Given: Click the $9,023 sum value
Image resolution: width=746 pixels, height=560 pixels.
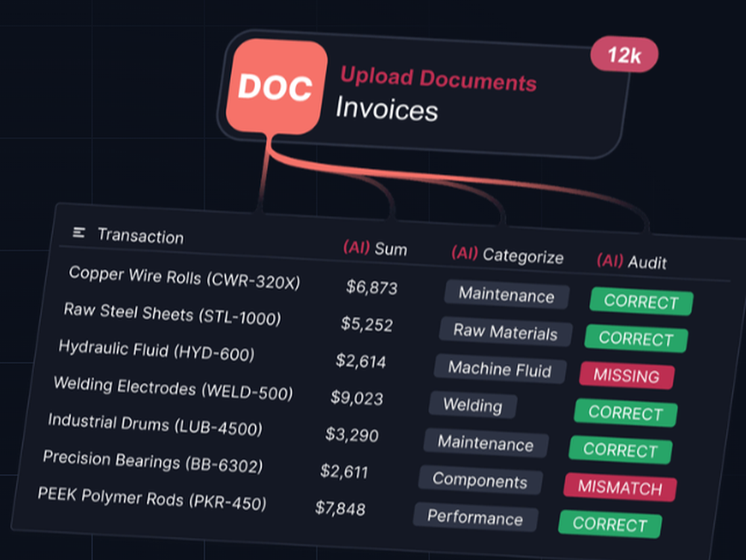Looking at the screenshot, I should pos(357,398).
